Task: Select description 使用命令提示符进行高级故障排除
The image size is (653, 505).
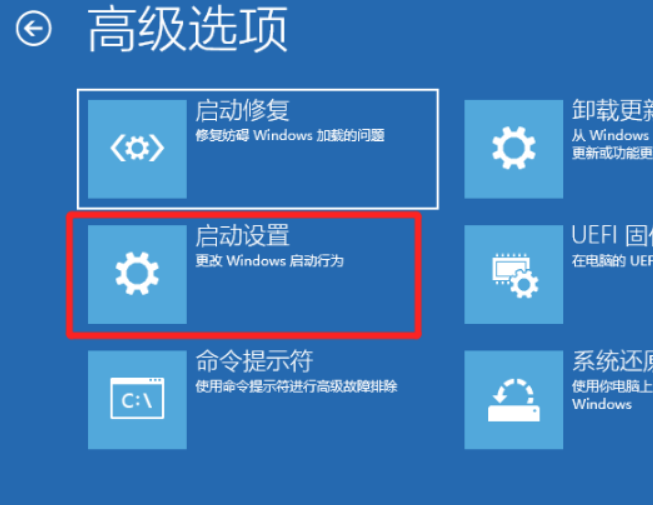Action: pyautogui.click(x=296, y=386)
